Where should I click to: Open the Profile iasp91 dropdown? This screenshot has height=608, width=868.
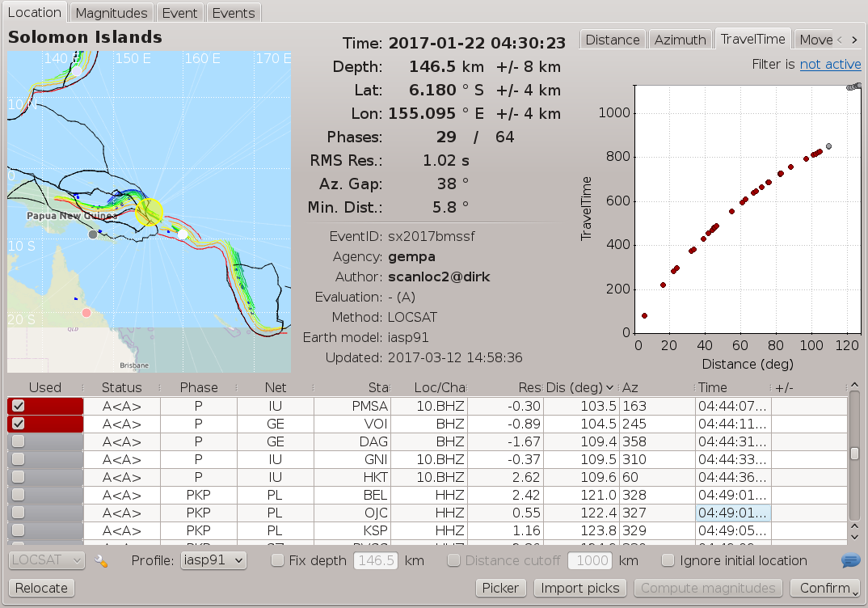point(213,560)
